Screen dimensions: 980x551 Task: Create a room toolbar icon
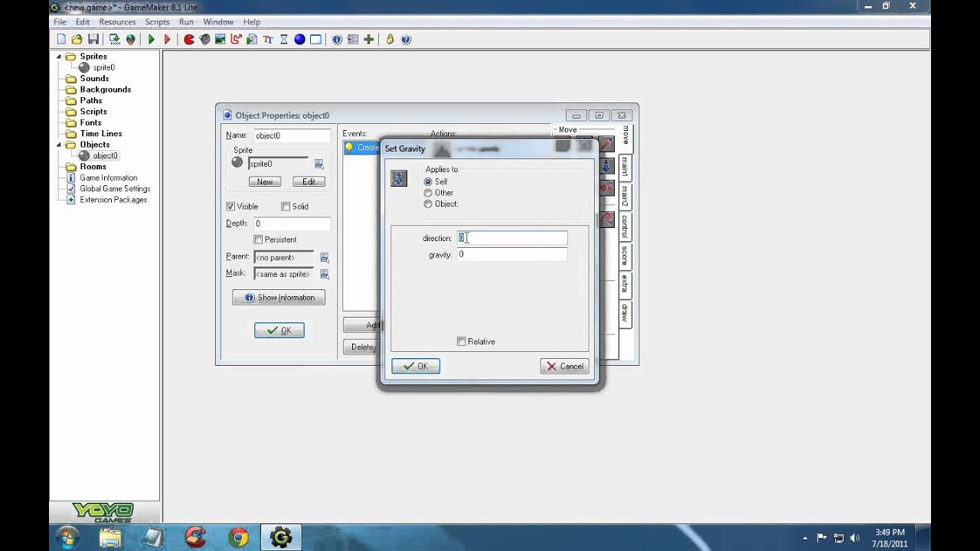(315, 39)
